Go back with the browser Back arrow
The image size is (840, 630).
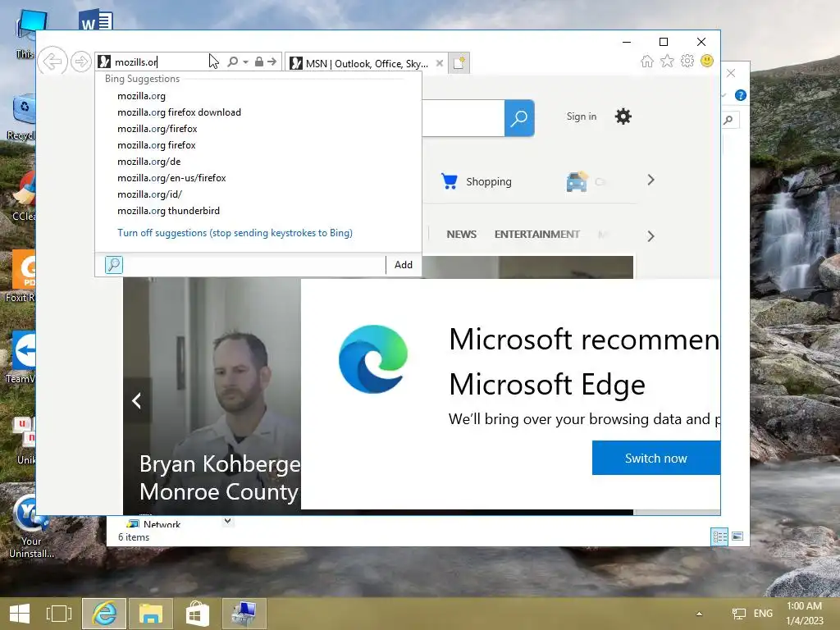(52, 62)
